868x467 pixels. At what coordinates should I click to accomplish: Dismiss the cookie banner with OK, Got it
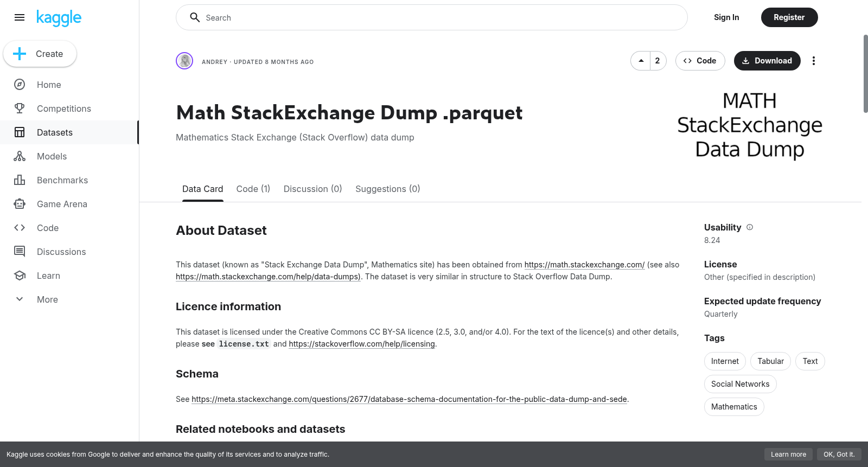click(839, 455)
